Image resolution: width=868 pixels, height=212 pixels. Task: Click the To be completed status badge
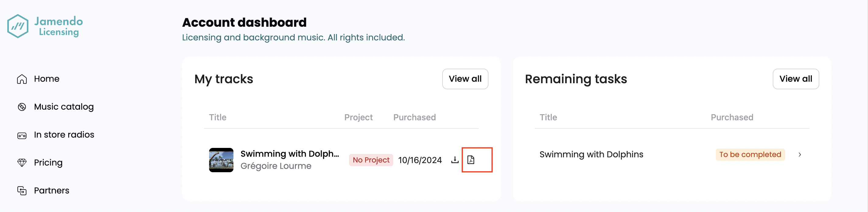[x=750, y=155]
